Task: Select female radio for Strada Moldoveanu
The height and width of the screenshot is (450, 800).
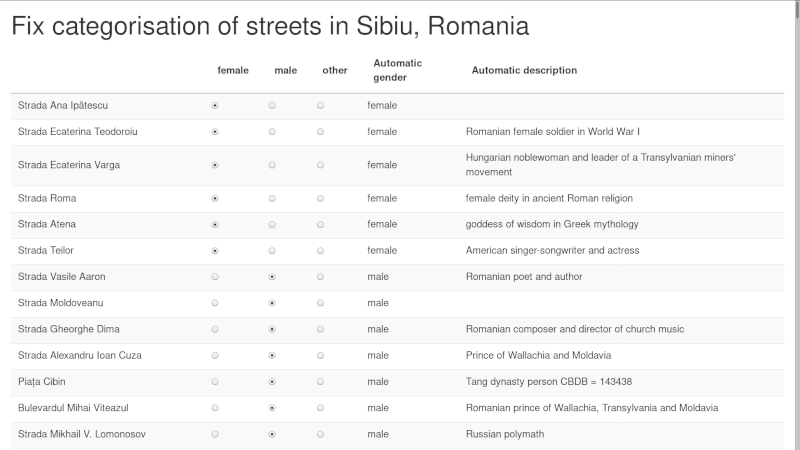Action: tap(215, 303)
